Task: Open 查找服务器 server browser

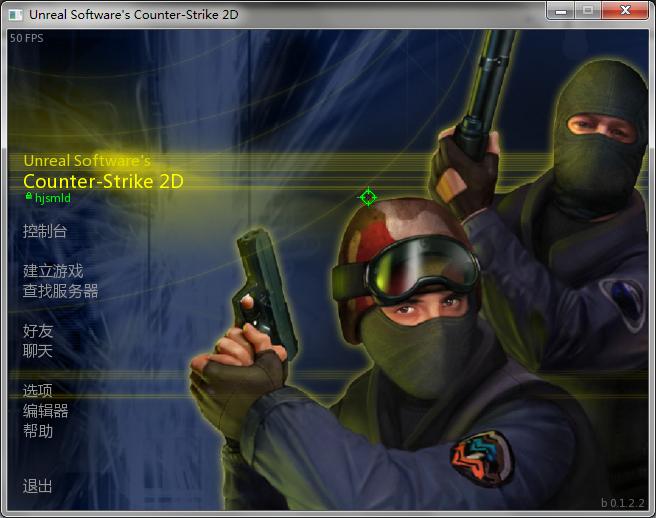Action: [x=61, y=291]
